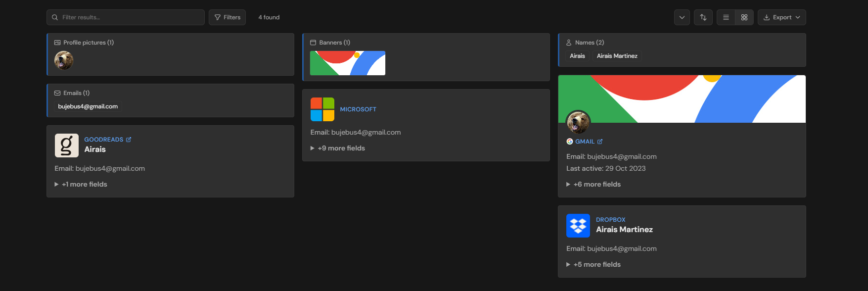Switch to grid view
Viewport: 868px width, 291px height.
click(744, 17)
